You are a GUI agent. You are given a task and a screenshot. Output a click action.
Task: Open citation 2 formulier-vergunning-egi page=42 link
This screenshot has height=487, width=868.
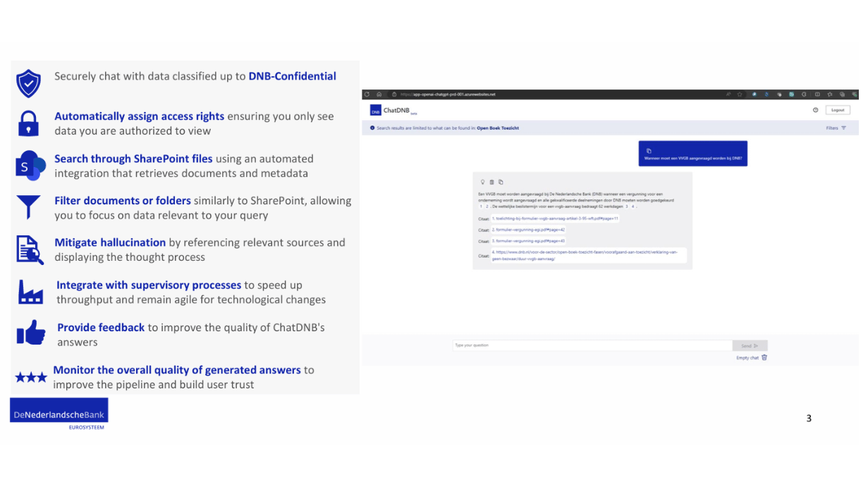tap(528, 230)
